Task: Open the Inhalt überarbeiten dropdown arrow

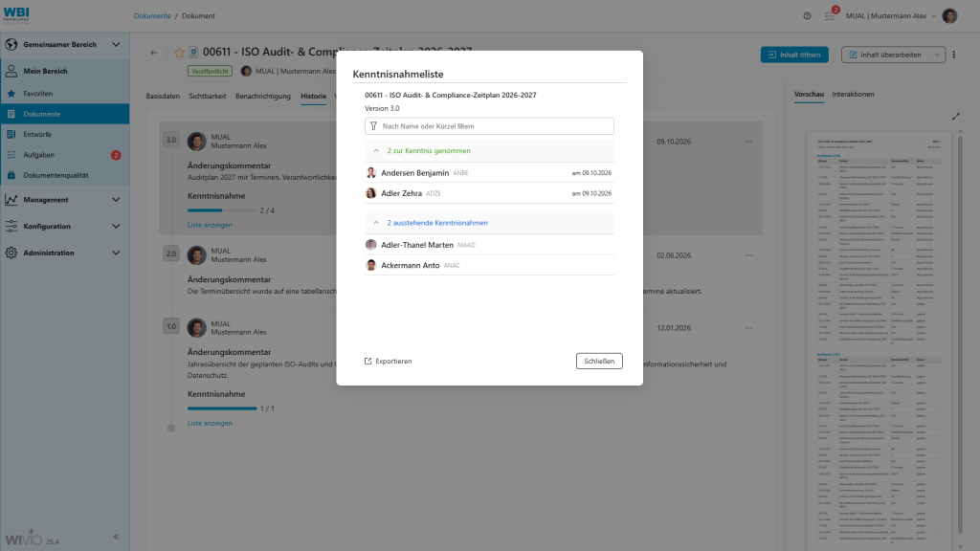Action: coord(937,55)
